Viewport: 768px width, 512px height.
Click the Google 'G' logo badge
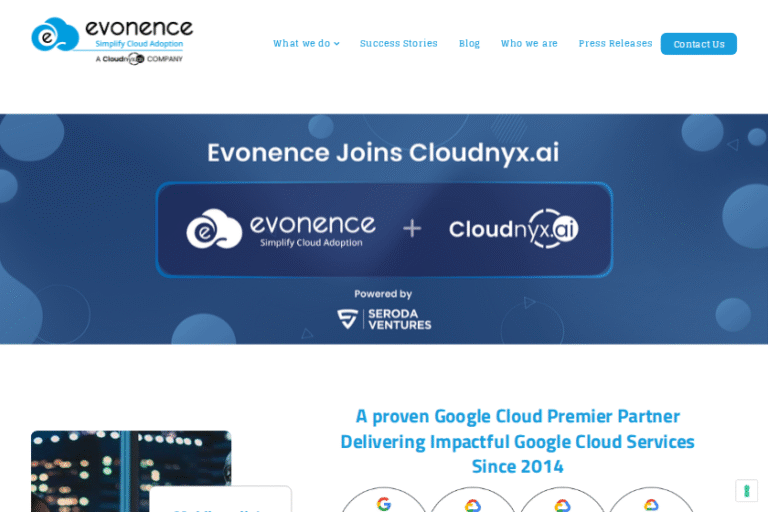[384, 501]
